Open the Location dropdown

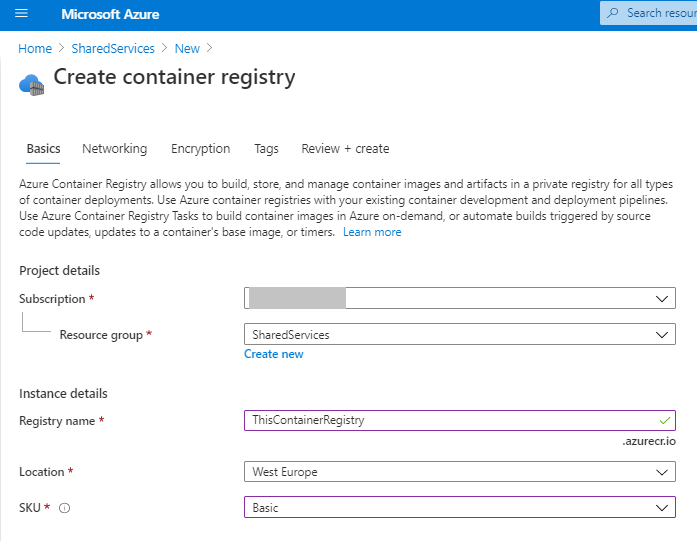(x=460, y=472)
